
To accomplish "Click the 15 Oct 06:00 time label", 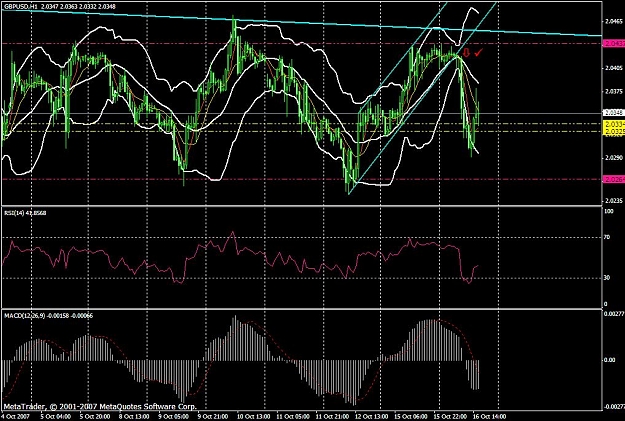I will (x=409, y=416).
